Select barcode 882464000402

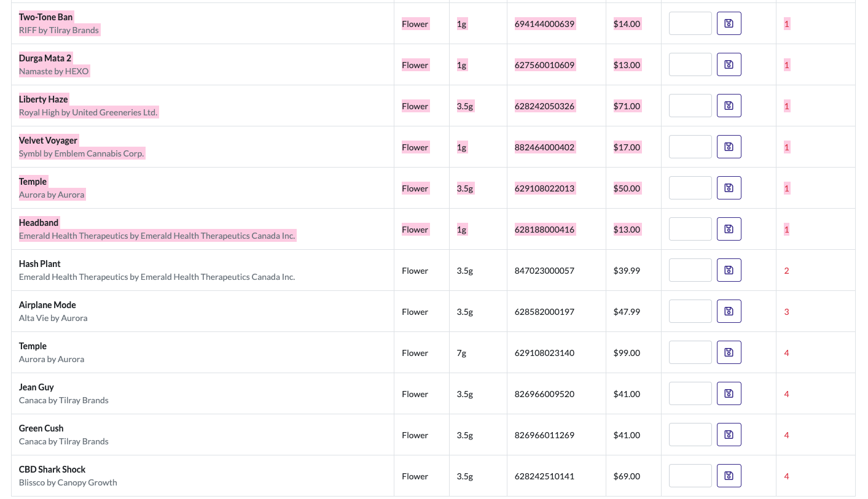coord(545,147)
